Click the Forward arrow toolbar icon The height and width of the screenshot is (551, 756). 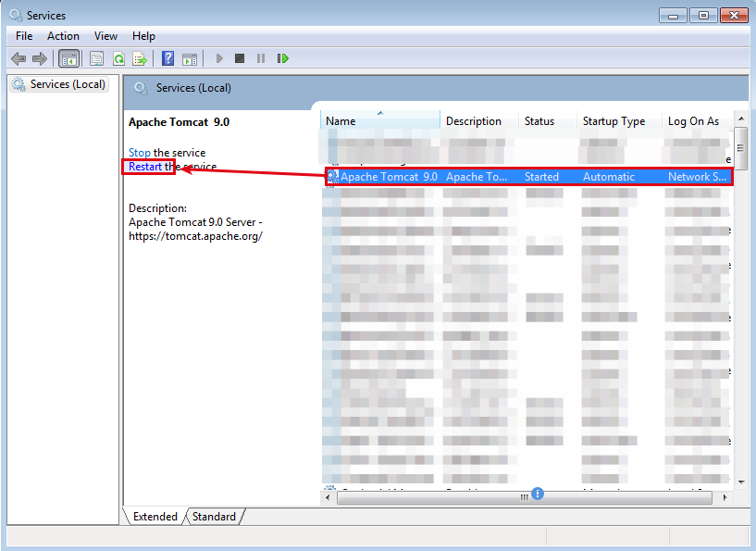coord(40,59)
